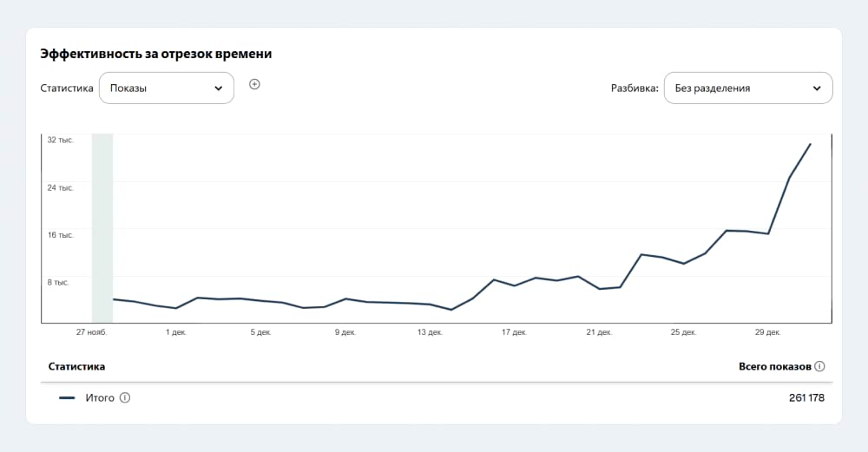The image size is (868, 452).
Task: Click info icon next to Итого
Action: [125, 397]
